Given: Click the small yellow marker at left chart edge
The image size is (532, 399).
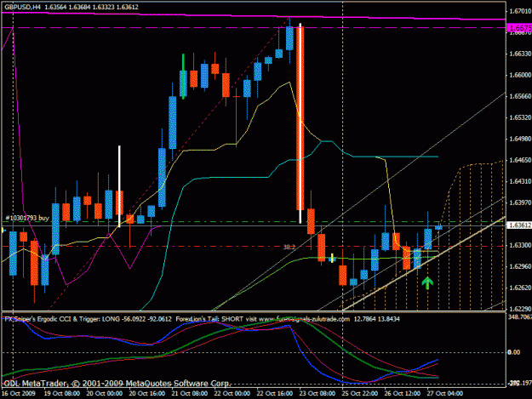Looking at the screenshot, I should point(3,231).
